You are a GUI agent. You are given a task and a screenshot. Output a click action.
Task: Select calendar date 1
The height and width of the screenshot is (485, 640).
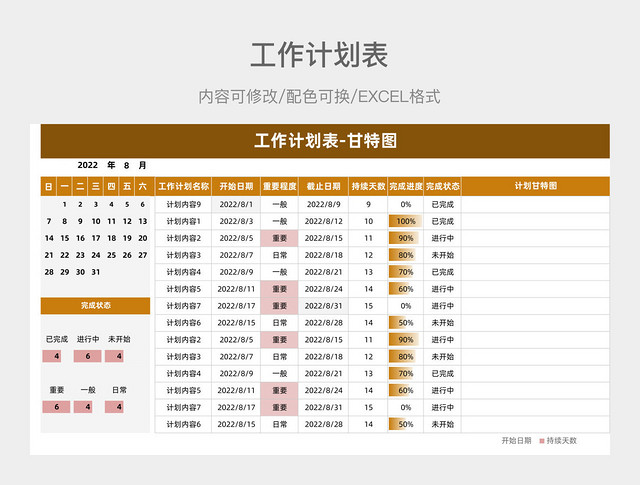64,205
